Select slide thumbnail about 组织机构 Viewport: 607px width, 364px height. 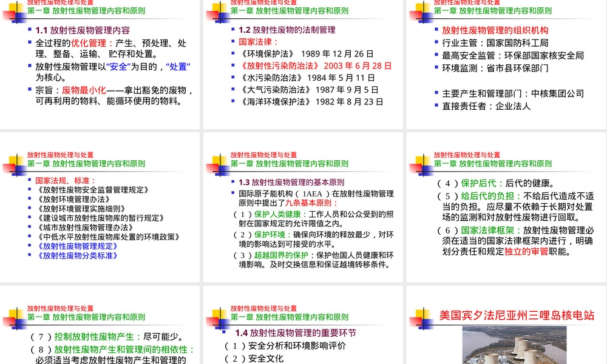(x=506, y=64)
